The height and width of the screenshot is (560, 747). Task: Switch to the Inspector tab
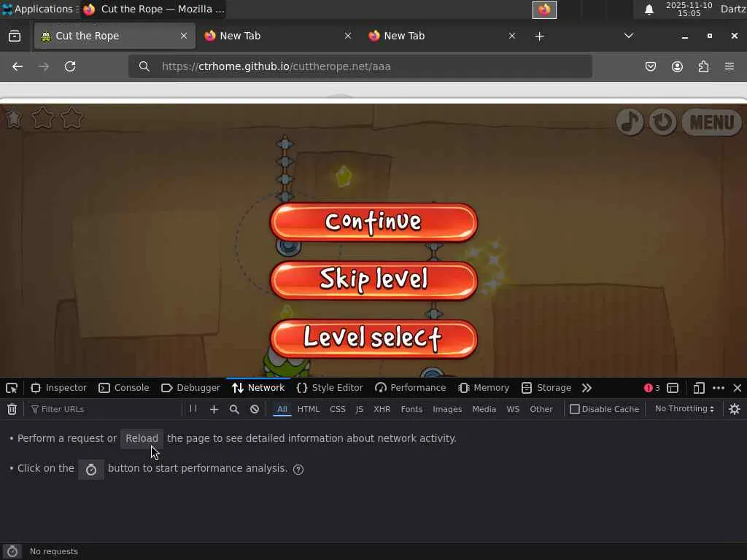58,388
